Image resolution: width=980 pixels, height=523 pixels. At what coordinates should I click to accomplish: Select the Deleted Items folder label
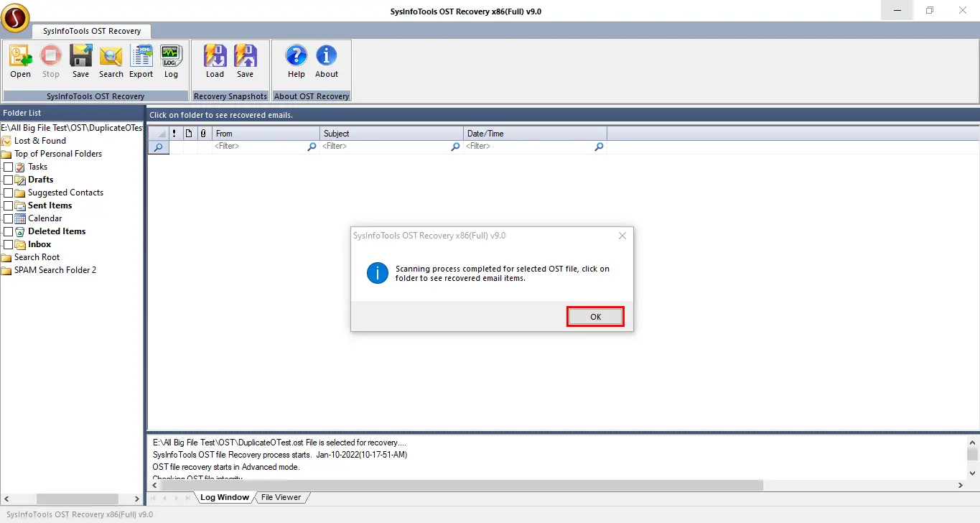click(57, 231)
